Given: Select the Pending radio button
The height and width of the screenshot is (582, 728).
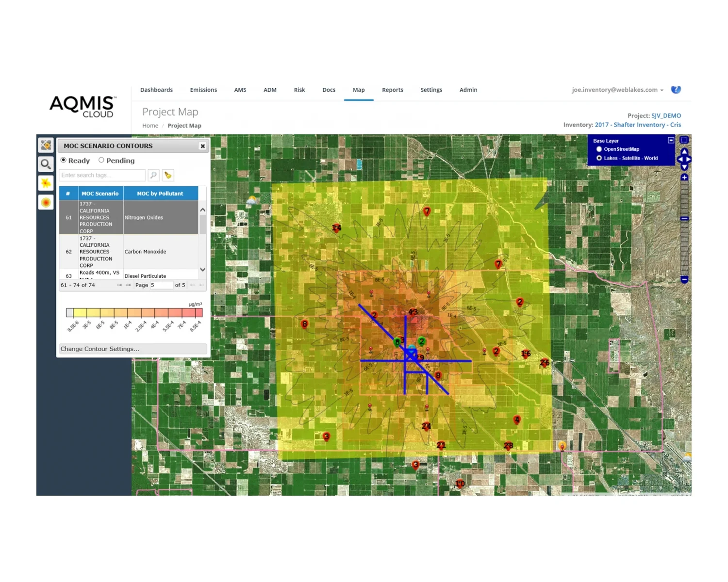Looking at the screenshot, I should pyautogui.click(x=101, y=160).
